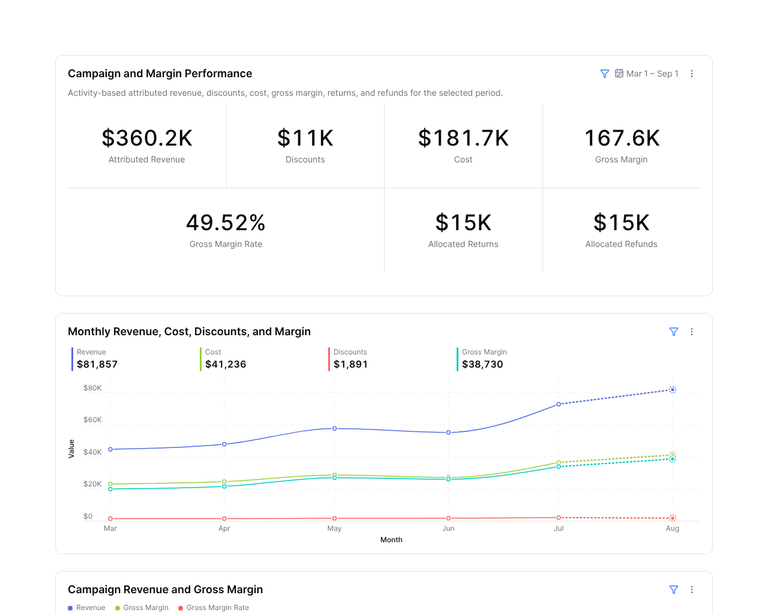Open the Mar 1 – Sep 1 date range picker
This screenshot has width=768, height=614.
[x=647, y=73]
